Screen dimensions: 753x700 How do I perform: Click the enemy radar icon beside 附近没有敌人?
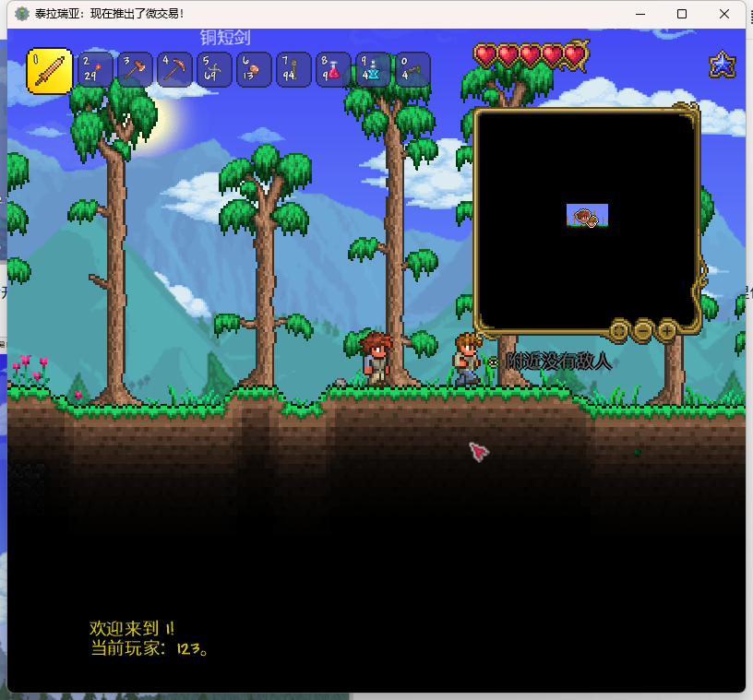[493, 362]
